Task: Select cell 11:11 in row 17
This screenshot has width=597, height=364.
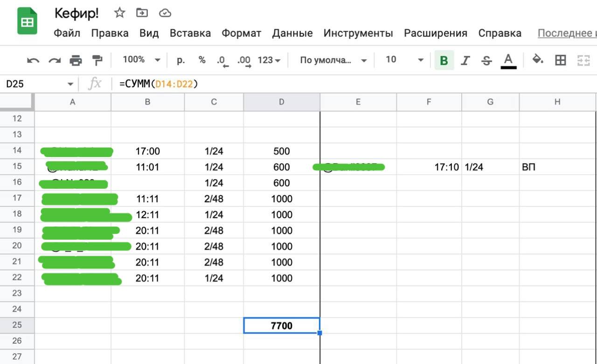Action: click(147, 199)
